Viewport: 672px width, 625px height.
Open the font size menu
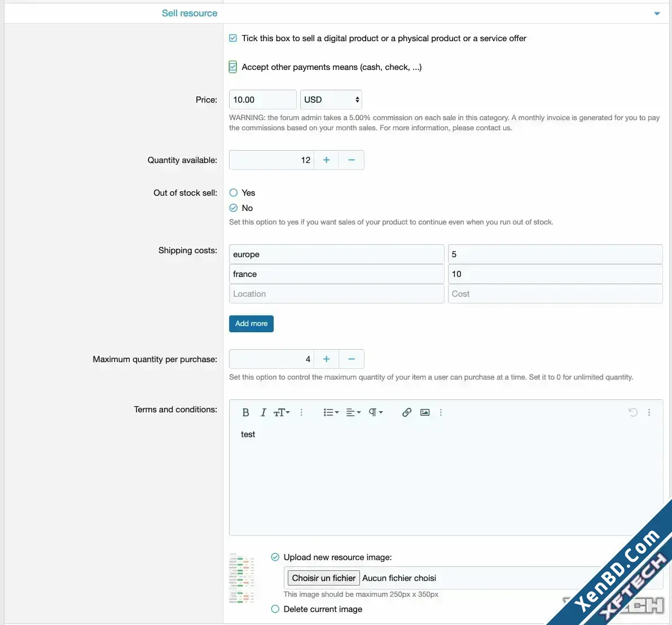pos(282,412)
